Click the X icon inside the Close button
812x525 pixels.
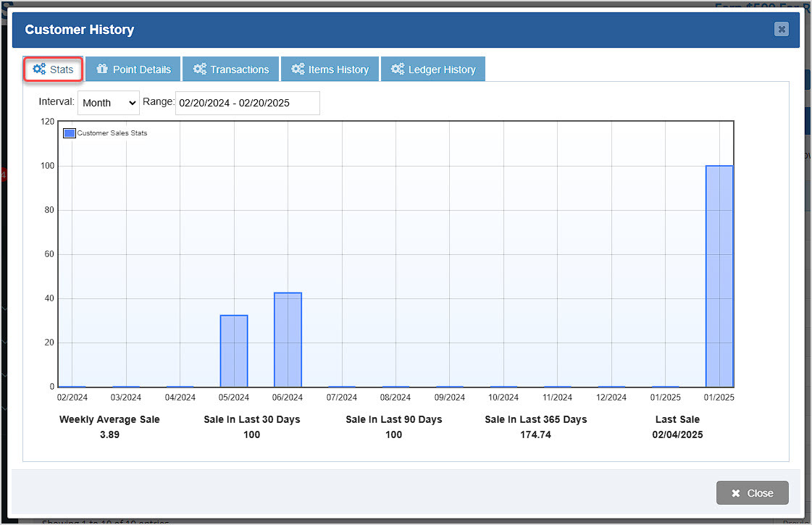pos(735,492)
